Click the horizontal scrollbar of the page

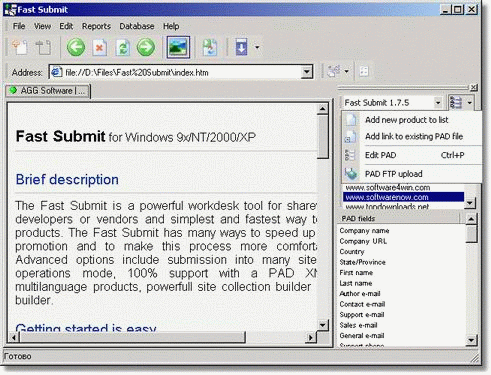click(162, 337)
